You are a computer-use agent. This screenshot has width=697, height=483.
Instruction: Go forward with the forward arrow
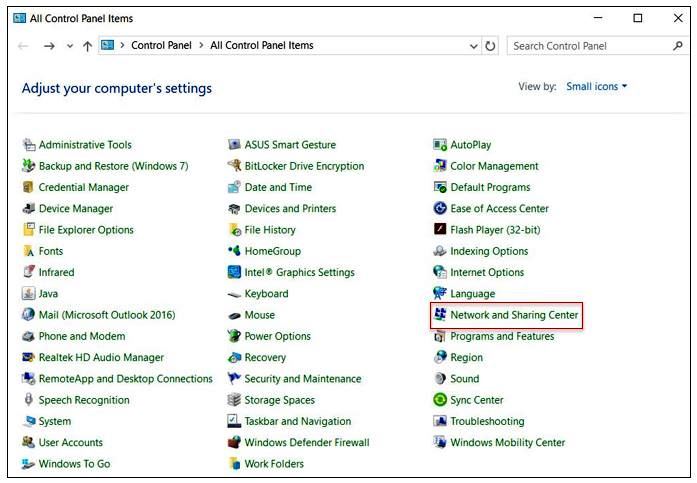click(49, 46)
